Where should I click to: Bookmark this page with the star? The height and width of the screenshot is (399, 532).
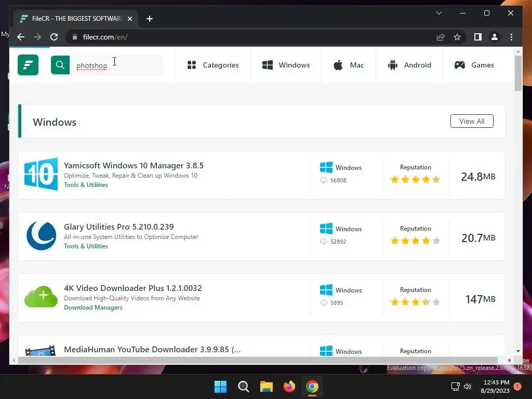457,37
